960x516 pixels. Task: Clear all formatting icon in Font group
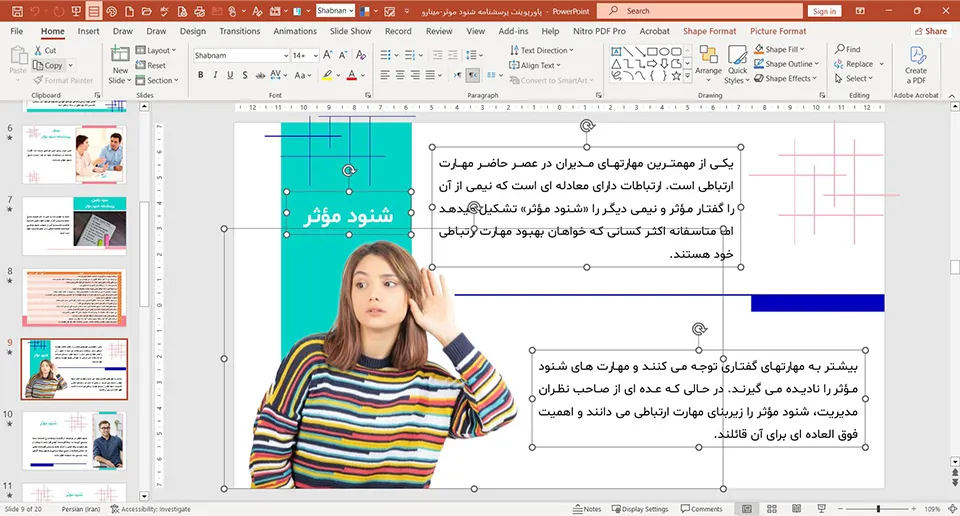[x=361, y=55]
